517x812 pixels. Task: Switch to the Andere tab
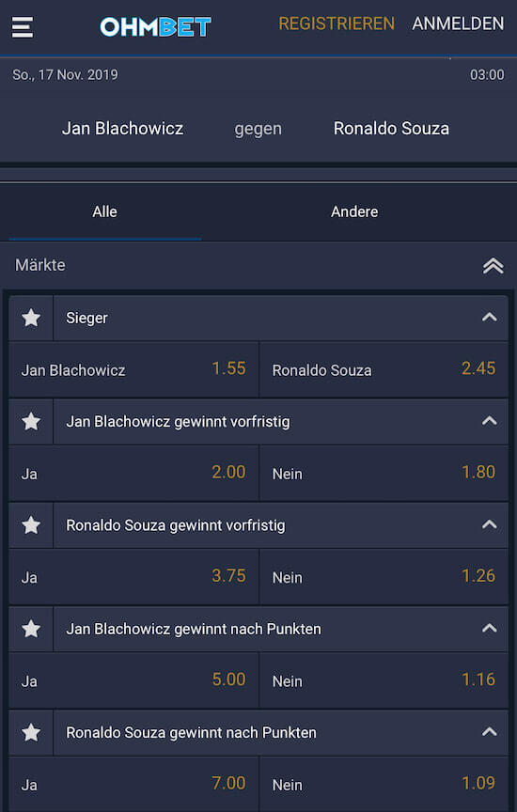[x=354, y=211]
